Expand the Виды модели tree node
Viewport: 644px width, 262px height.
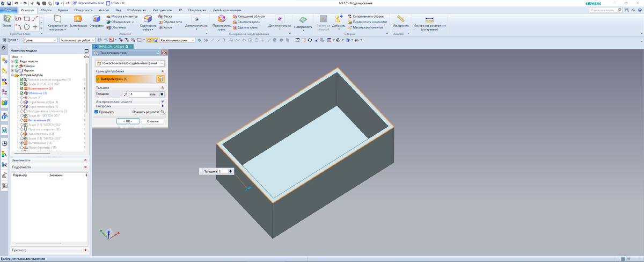tap(12, 61)
